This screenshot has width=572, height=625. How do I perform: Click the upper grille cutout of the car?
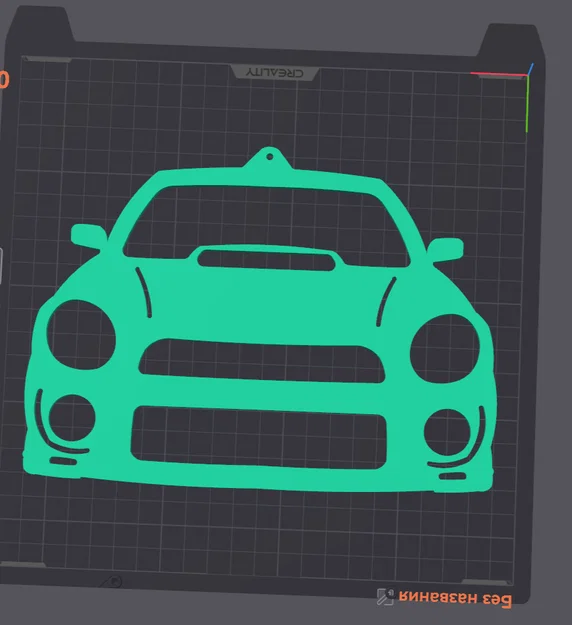tap(262, 361)
